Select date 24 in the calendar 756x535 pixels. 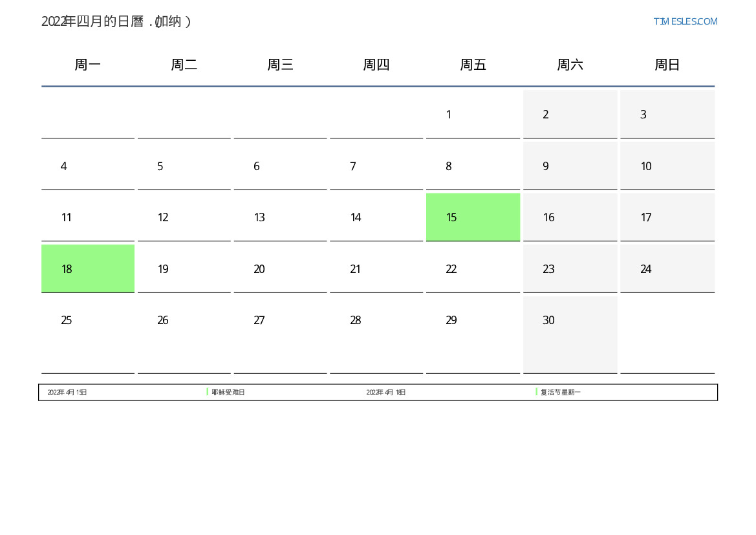[x=667, y=268]
